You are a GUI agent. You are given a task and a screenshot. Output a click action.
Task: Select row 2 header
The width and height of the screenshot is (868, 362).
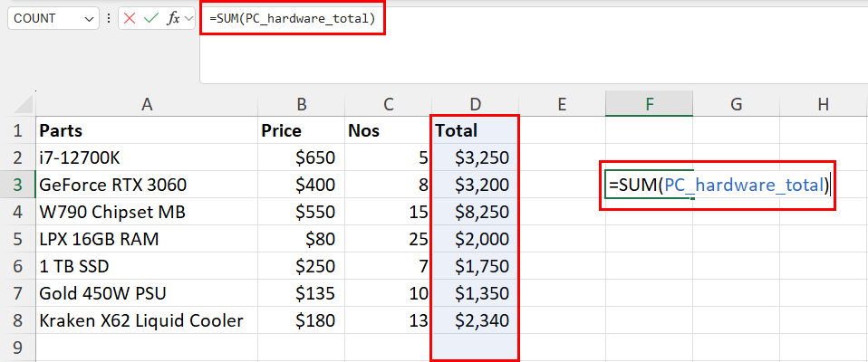click(18, 157)
